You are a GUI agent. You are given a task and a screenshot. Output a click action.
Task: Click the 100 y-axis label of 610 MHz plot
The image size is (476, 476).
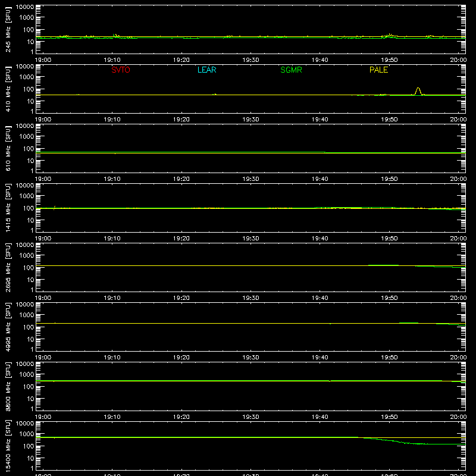tap(29, 149)
